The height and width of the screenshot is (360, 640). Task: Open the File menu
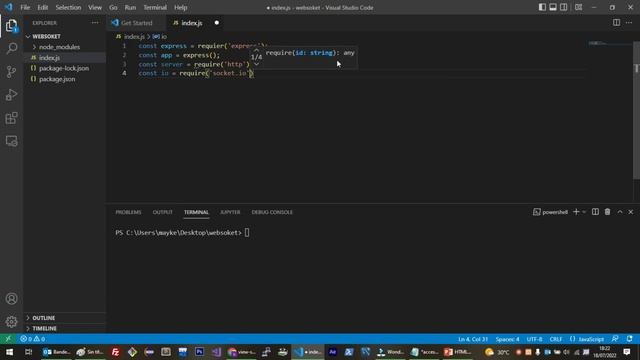coord(25,7)
